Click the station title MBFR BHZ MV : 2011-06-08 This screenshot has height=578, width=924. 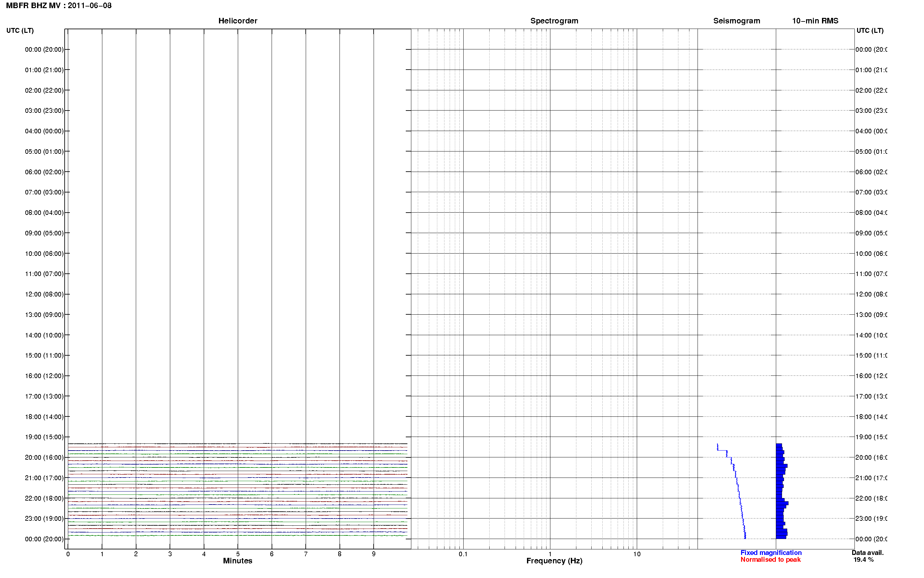(x=59, y=6)
